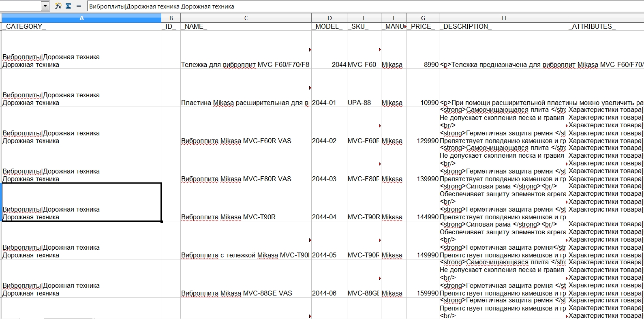Select the _DESCRIPTION_ header cell
The width and height of the screenshot is (644, 319).
[x=504, y=26]
